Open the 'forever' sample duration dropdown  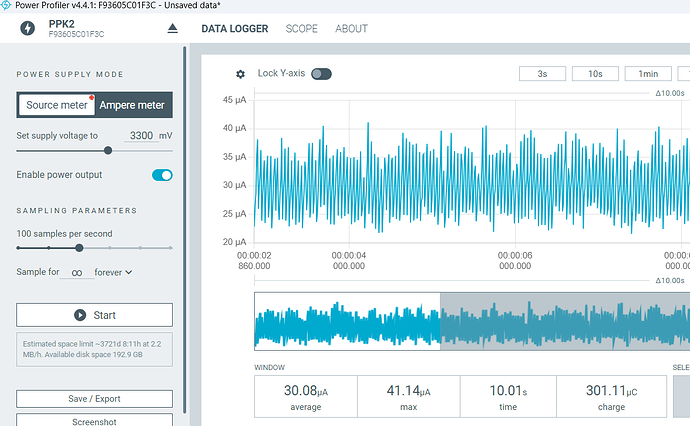point(113,272)
